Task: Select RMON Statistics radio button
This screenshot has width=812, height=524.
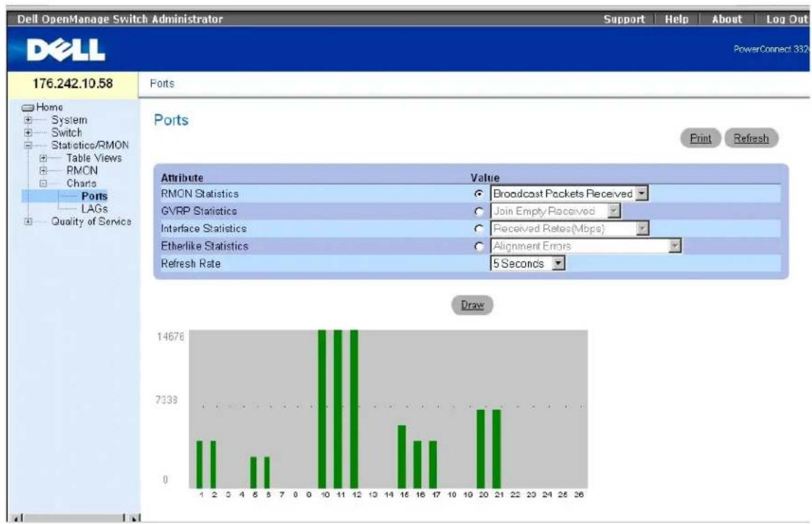Action: [479, 194]
